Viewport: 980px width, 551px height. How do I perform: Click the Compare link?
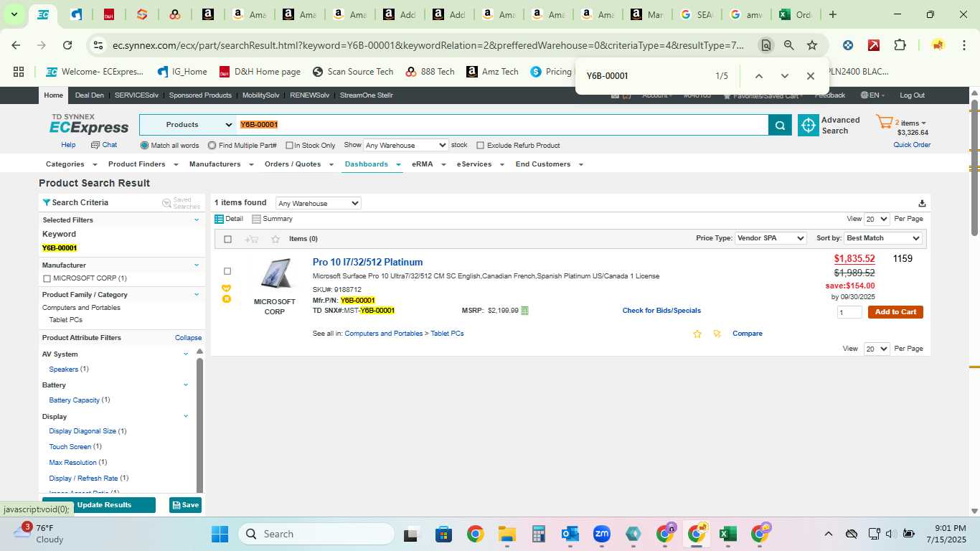[x=748, y=334]
